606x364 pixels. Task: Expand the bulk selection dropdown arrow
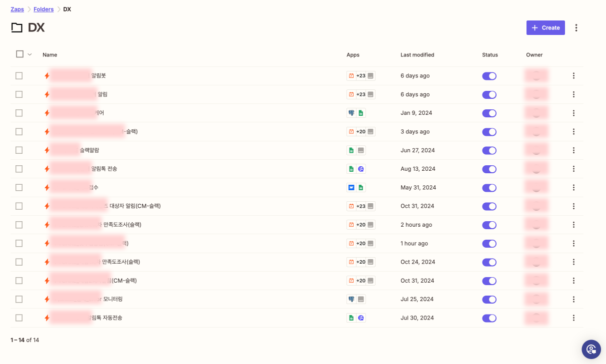coord(29,54)
